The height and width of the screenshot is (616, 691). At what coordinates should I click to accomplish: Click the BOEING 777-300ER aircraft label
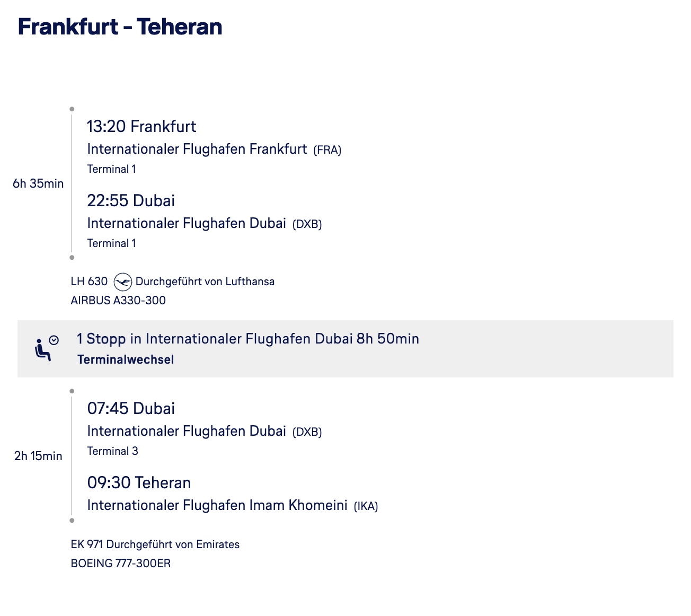coord(120,564)
